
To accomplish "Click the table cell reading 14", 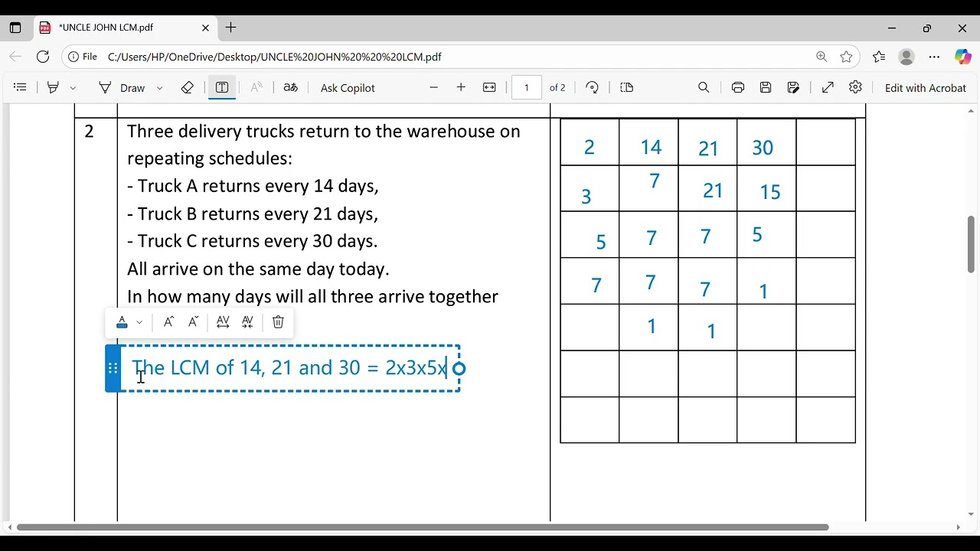I will (648, 142).
